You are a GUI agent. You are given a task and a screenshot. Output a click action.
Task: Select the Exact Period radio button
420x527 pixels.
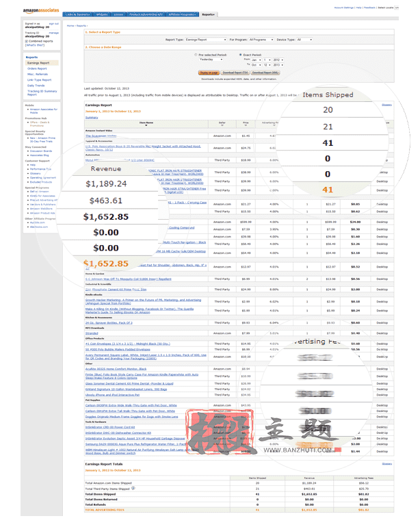240,55
